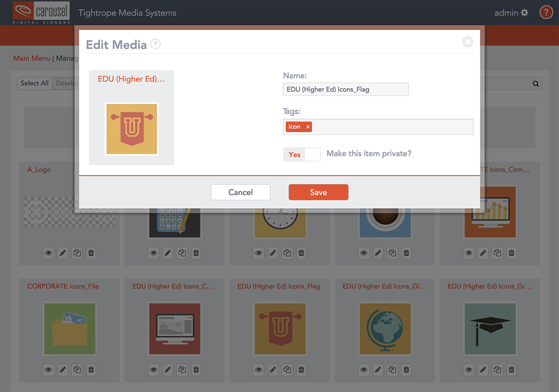Click the empty area of the Tags field
Viewport: 559px width, 392px height.
(x=391, y=127)
